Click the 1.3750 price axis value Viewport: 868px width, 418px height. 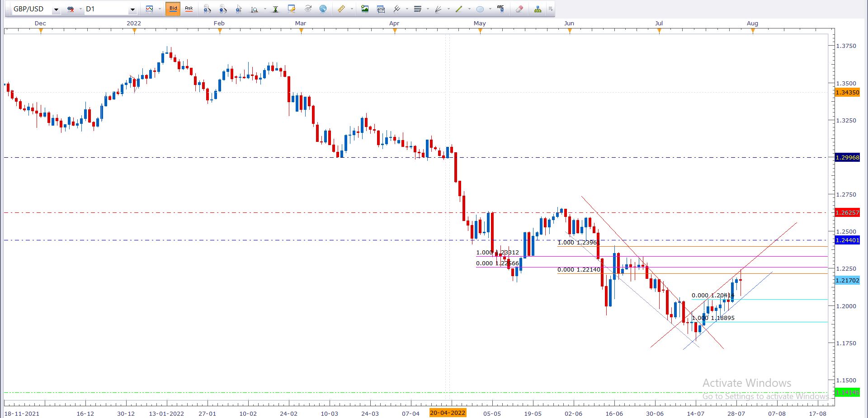click(846, 46)
